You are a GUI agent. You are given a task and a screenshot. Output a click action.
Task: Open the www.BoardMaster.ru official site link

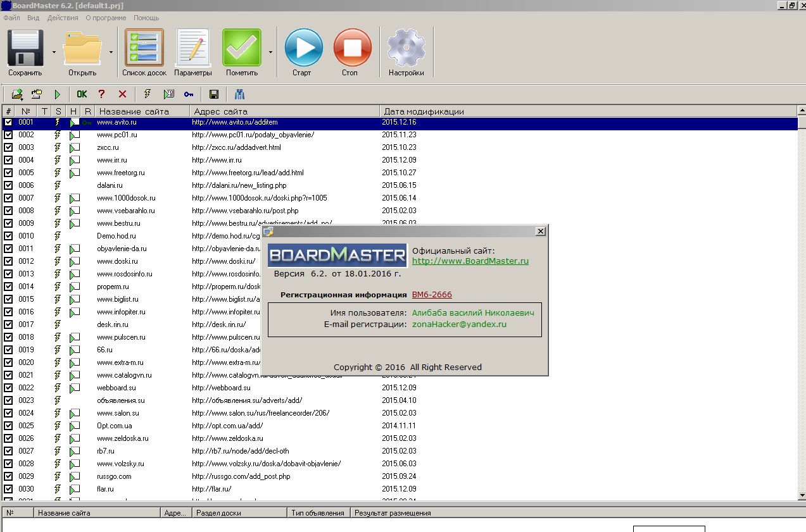click(470, 261)
